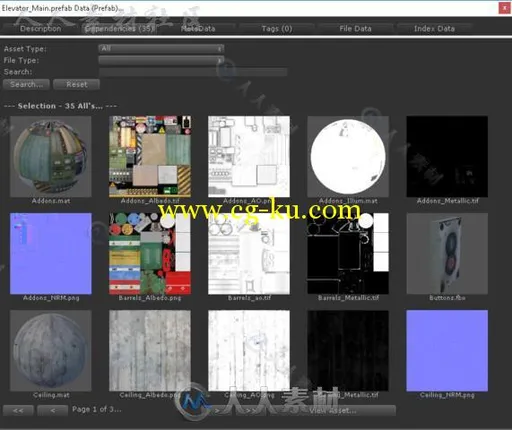Switch to the Description tab

coord(40,29)
